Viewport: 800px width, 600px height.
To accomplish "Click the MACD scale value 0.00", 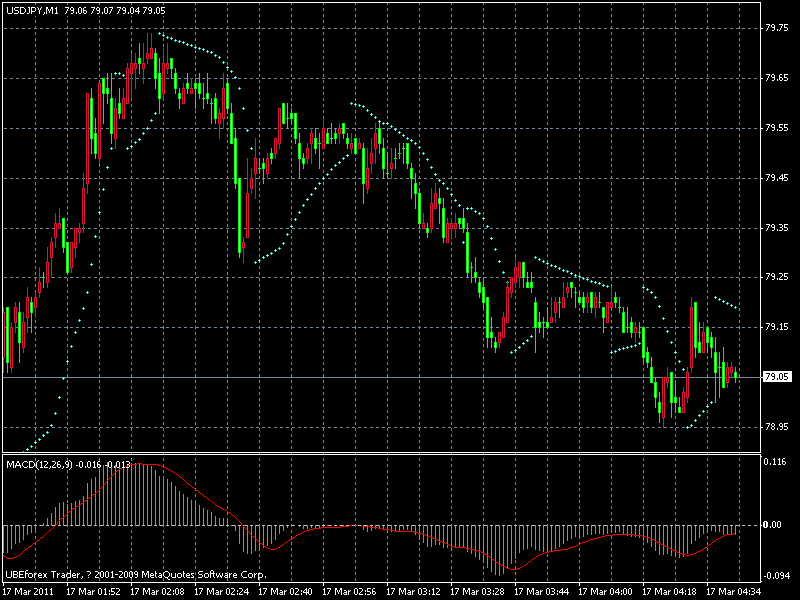I will pos(772,525).
